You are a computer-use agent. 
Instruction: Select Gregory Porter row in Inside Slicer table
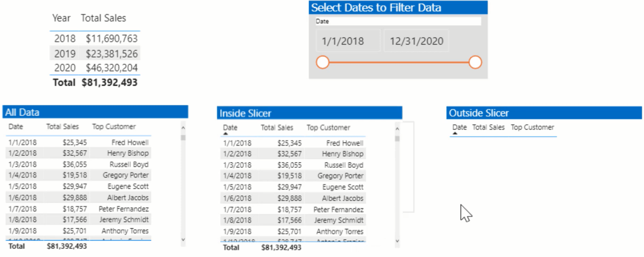coord(293,176)
